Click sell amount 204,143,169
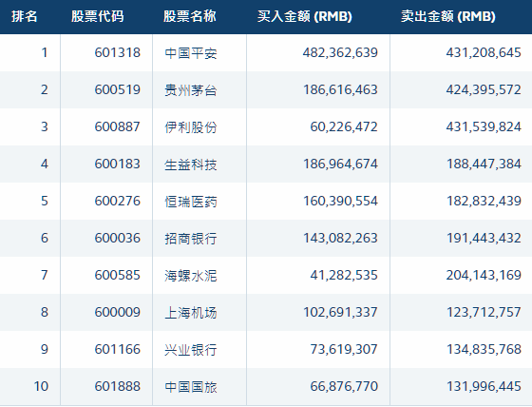Image resolution: width=532 pixels, height=407 pixels. (484, 275)
